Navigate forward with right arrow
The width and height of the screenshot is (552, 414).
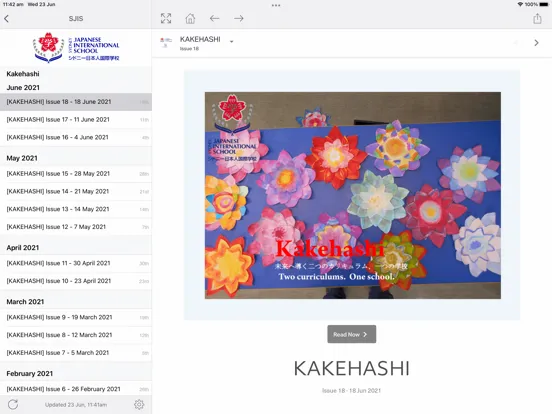[239, 18]
